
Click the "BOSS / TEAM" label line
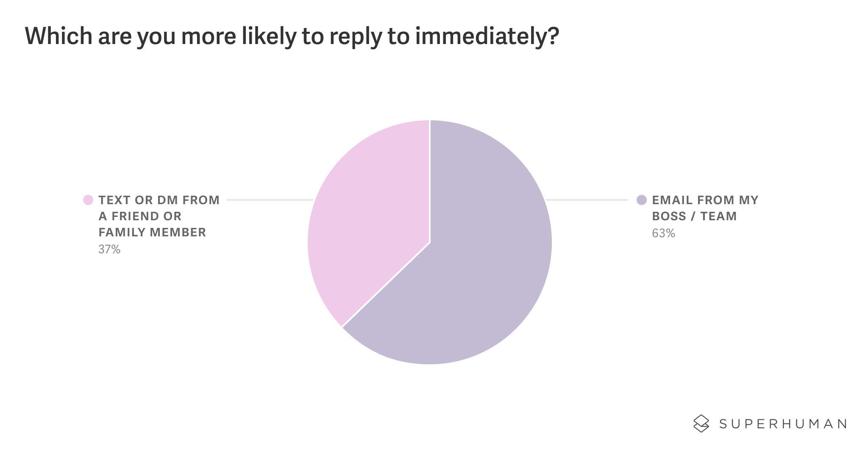(x=694, y=216)
